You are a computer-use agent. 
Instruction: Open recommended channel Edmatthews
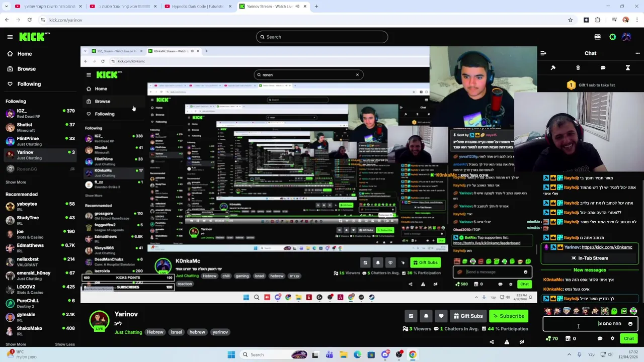(x=40, y=248)
